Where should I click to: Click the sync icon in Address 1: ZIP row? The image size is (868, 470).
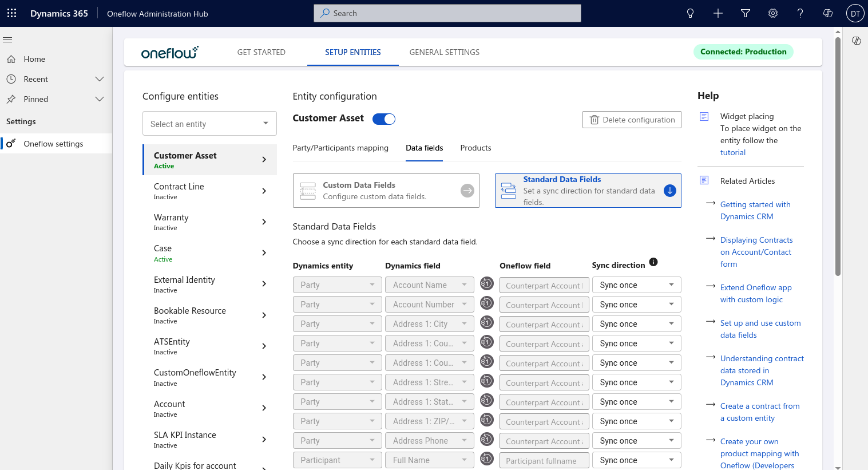[486, 420]
